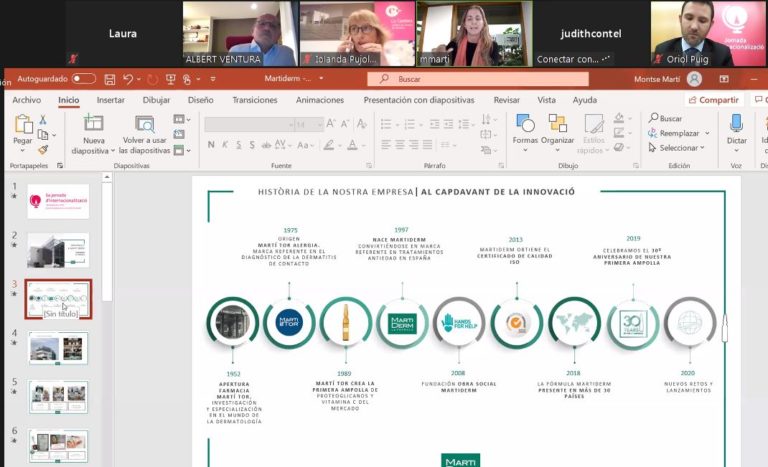Image resolution: width=768 pixels, height=467 pixels.
Task: Open Volver a usar las diapositivas
Action: point(144,135)
